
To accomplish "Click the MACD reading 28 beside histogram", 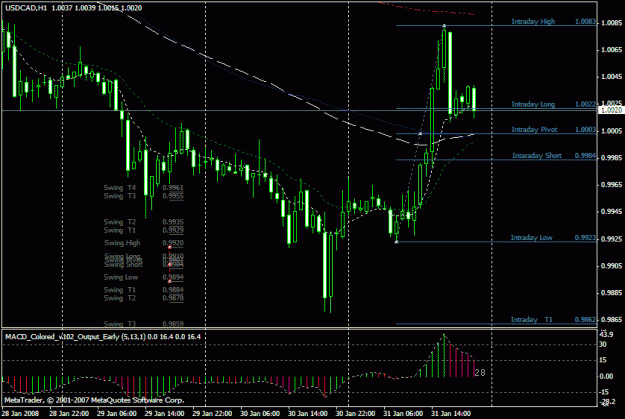I will (480, 373).
